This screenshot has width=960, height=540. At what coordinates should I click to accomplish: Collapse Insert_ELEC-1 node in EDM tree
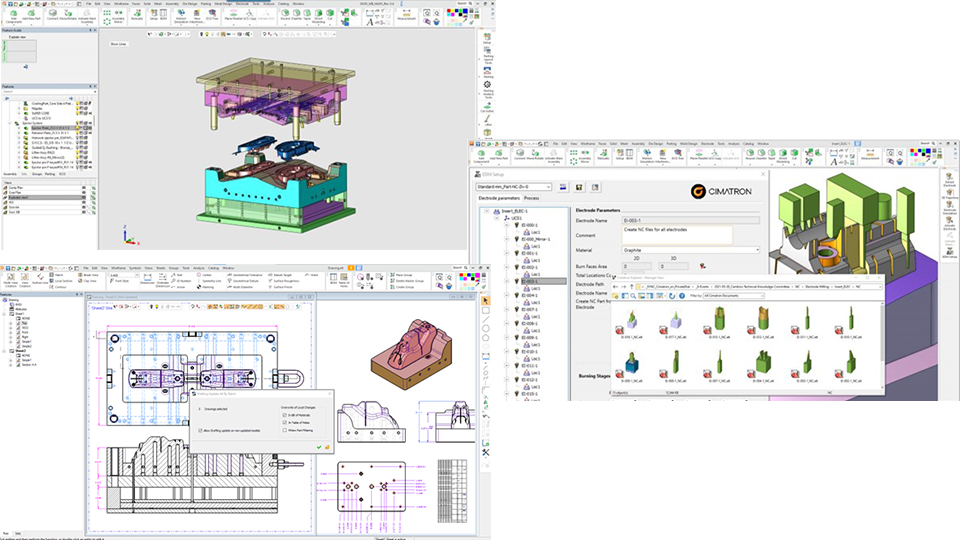click(487, 211)
